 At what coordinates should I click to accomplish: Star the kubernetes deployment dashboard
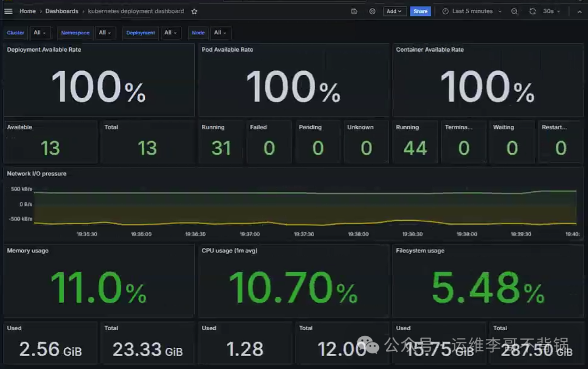pyautogui.click(x=194, y=11)
